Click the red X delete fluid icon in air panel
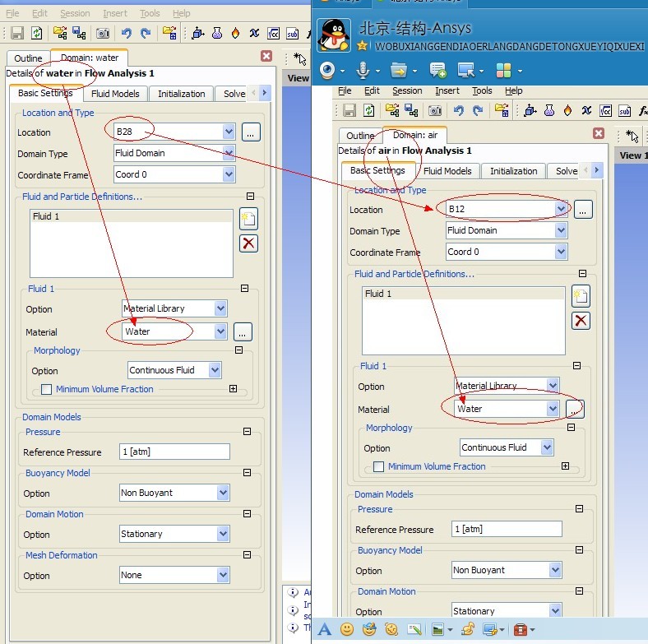This screenshot has height=644, width=648. pos(581,321)
